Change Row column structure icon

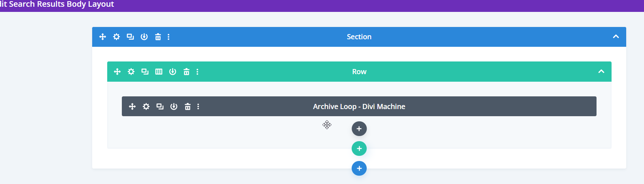point(159,72)
